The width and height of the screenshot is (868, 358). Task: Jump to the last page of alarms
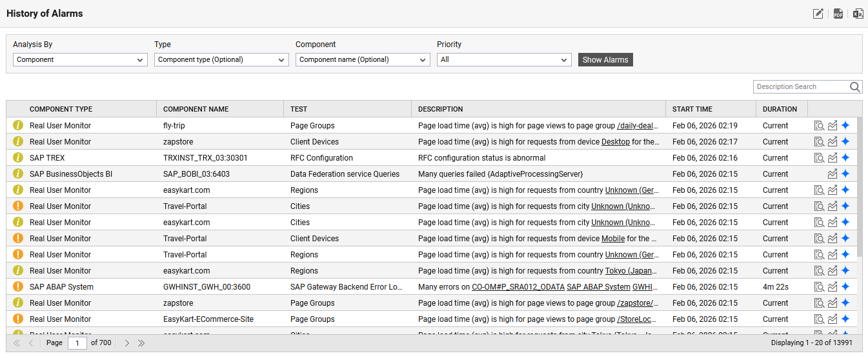coord(141,343)
